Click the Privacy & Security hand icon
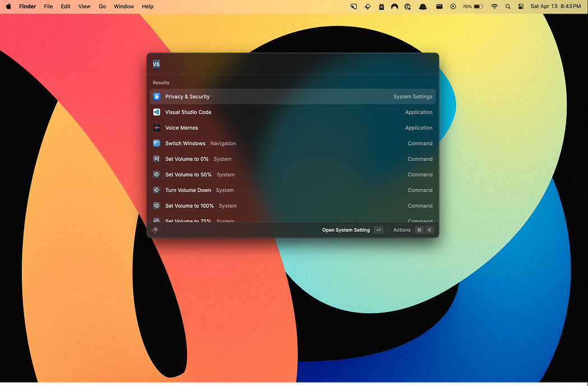Screen dimensions: 588x386 point(157,96)
